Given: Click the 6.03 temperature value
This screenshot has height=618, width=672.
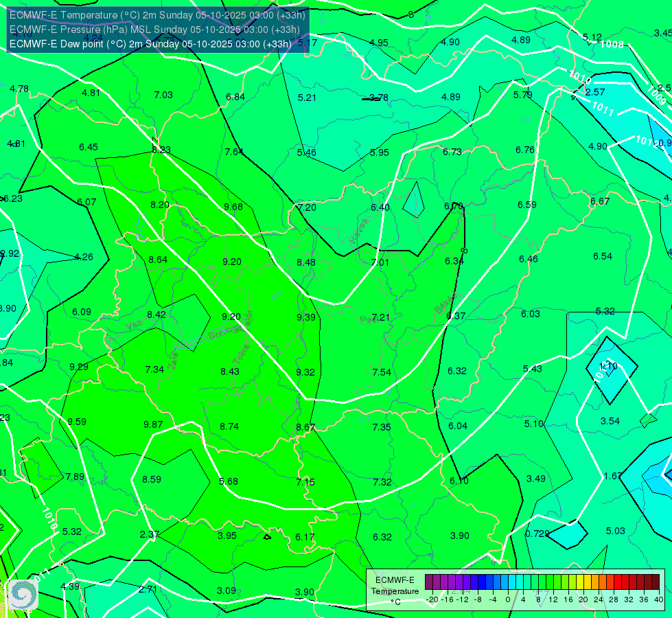Looking at the screenshot, I should click(x=530, y=314).
